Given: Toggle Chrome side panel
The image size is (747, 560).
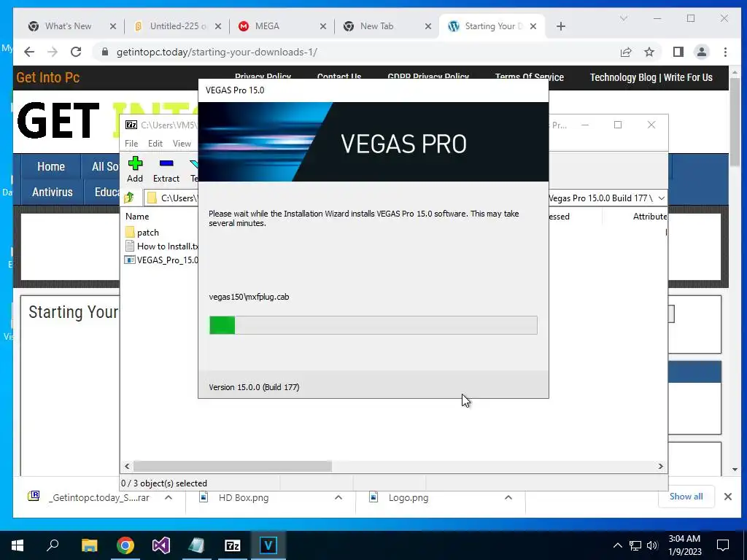Looking at the screenshot, I should (x=678, y=52).
